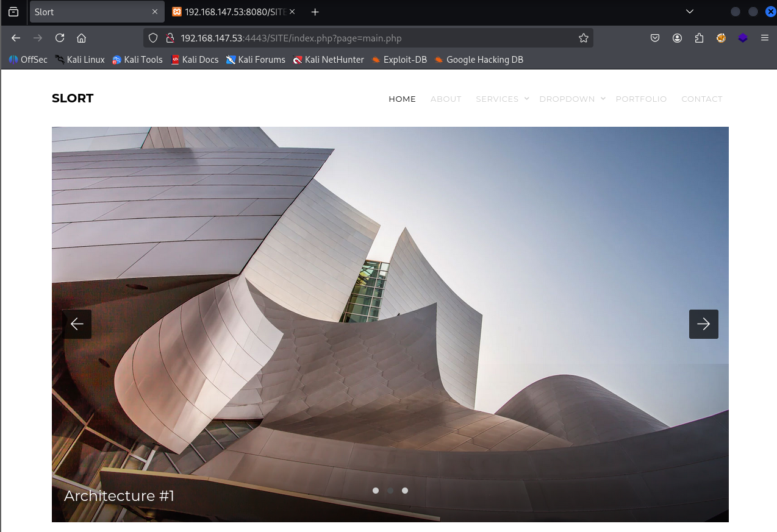
Task: Open the Firefox account icon
Action: (x=677, y=38)
